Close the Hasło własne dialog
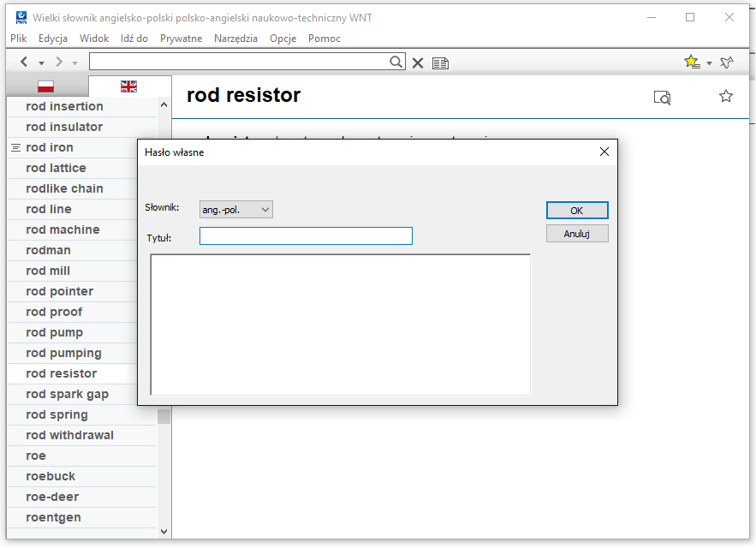This screenshot has height=548, width=756. point(604,152)
